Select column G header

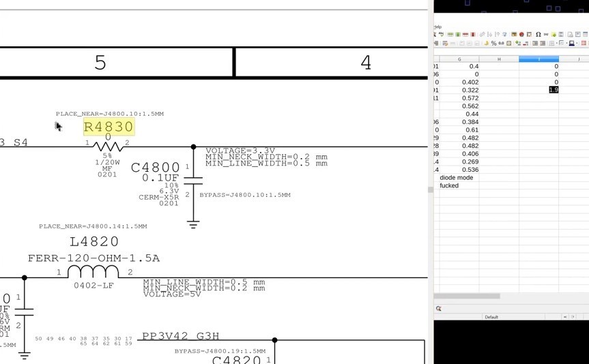pyautogui.click(x=459, y=59)
